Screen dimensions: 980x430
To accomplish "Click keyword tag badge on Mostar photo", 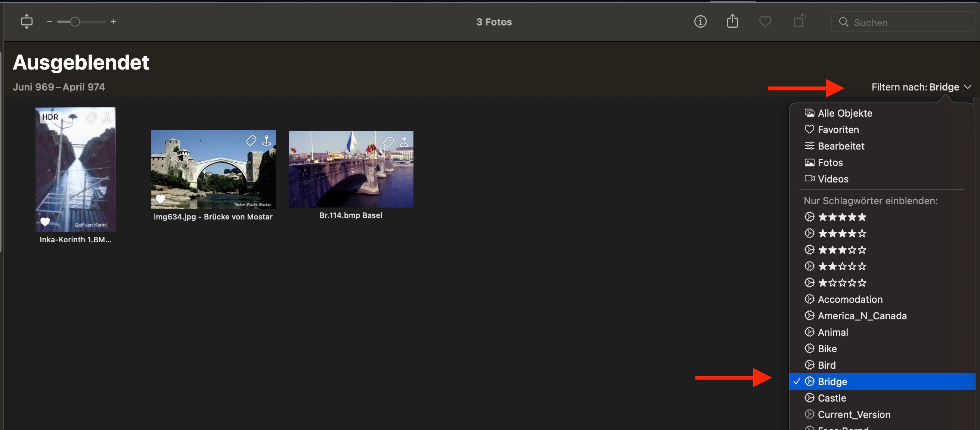I will pyautogui.click(x=251, y=141).
